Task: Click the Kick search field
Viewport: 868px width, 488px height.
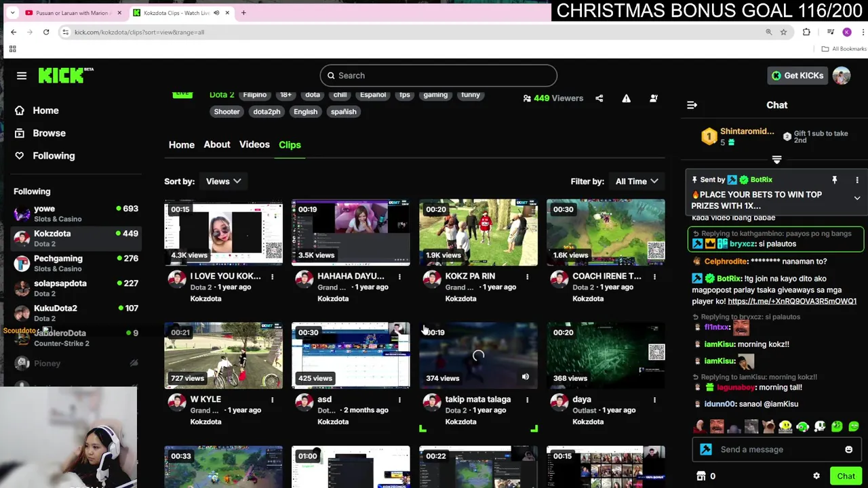Action: [x=439, y=75]
